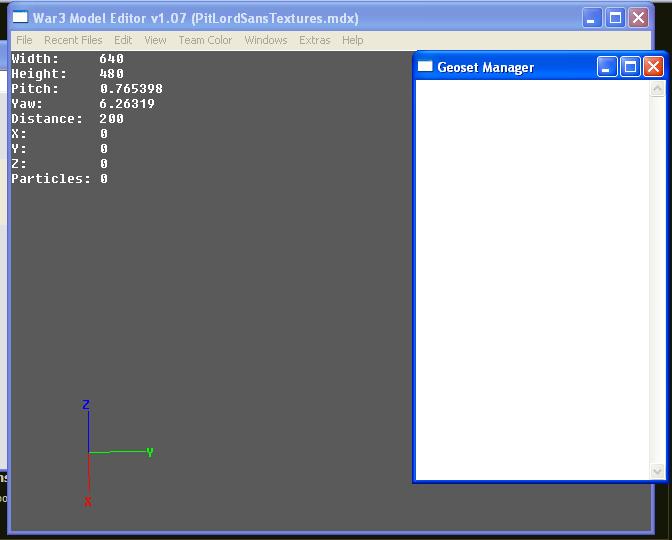Open the Help menu

point(353,40)
